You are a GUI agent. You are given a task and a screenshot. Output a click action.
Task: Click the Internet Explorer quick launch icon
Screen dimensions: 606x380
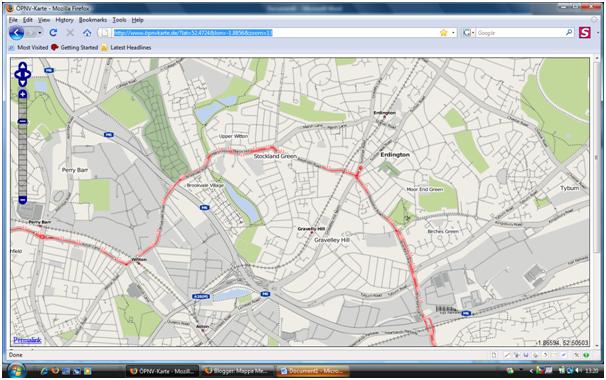tap(44, 371)
